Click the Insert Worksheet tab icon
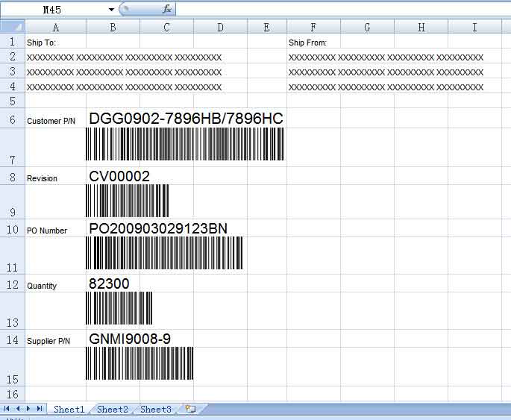Screen dimensions: 511x420 190,409
